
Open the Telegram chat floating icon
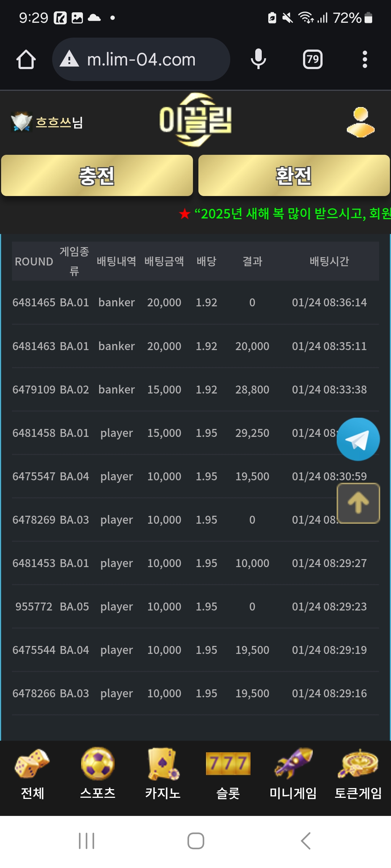[358, 439]
